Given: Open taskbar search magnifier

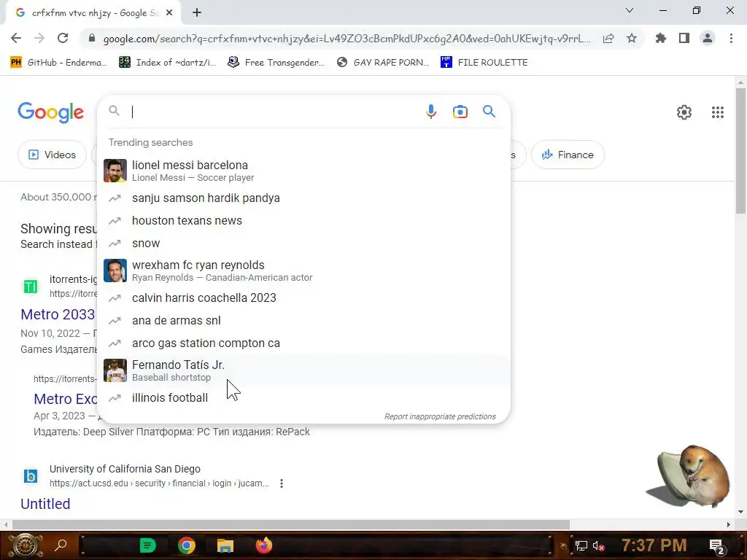Looking at the screenshot, I should (61, 545).
